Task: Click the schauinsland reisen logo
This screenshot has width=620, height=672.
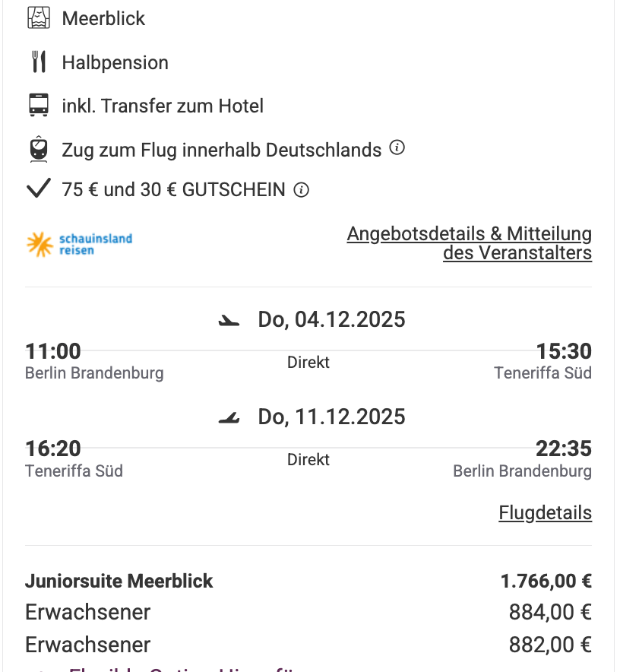Action: pos(79,244)
